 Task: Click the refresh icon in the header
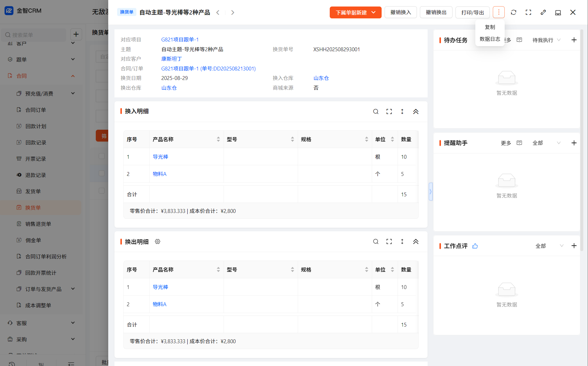click(514, 12)
